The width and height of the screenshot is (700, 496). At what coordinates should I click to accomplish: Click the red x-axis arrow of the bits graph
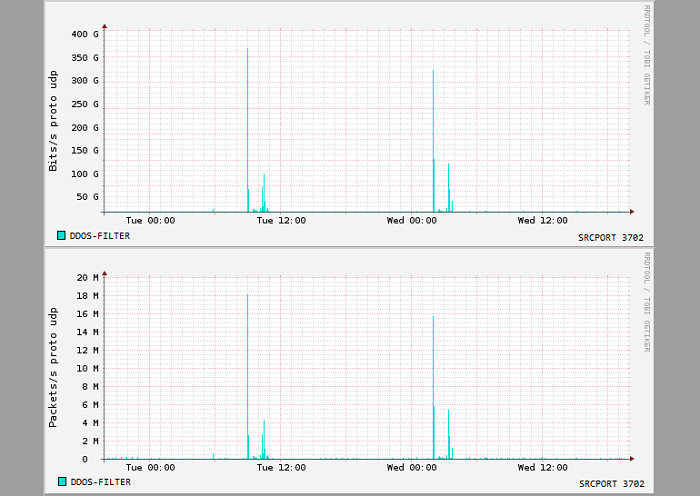[632, 212]
